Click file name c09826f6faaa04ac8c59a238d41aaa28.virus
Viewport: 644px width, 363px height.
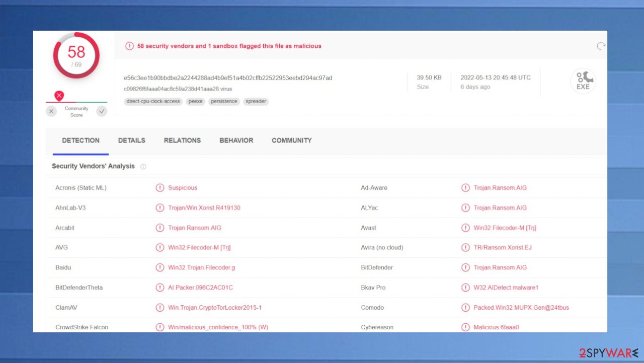[x=178, y=89]
